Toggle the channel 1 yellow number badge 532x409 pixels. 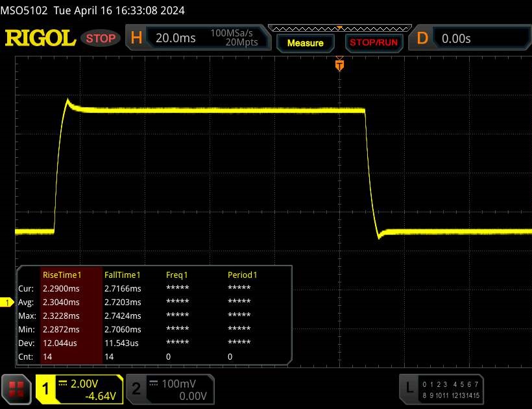[45, 389]
